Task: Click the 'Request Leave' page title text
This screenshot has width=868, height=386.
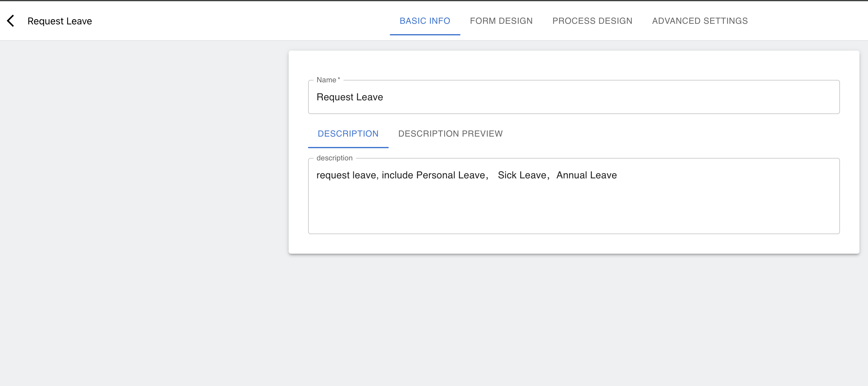Action: [60, 21]
